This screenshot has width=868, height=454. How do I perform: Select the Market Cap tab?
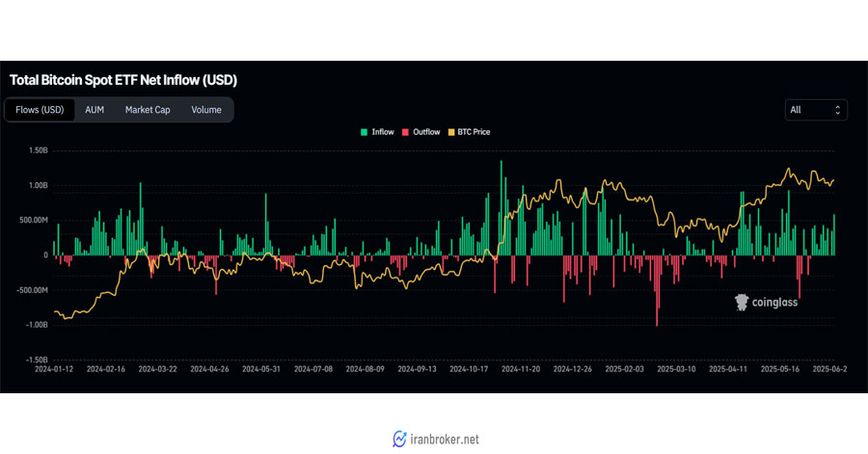[148, 110]
